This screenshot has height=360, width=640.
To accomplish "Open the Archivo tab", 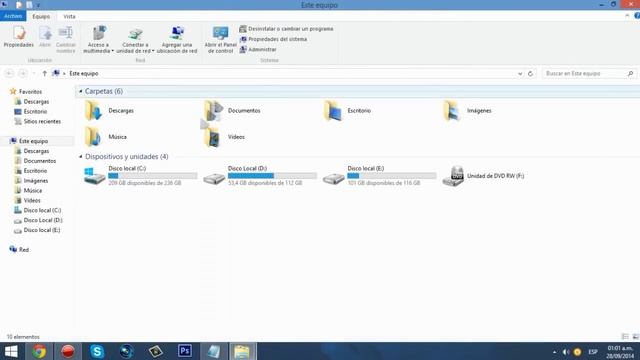I will tap(13, 16).
